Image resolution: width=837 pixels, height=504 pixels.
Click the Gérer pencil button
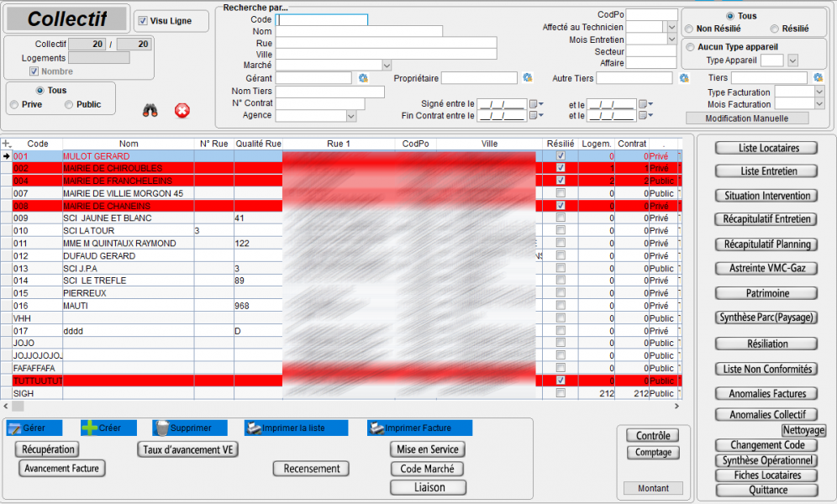tap(34, 428)
